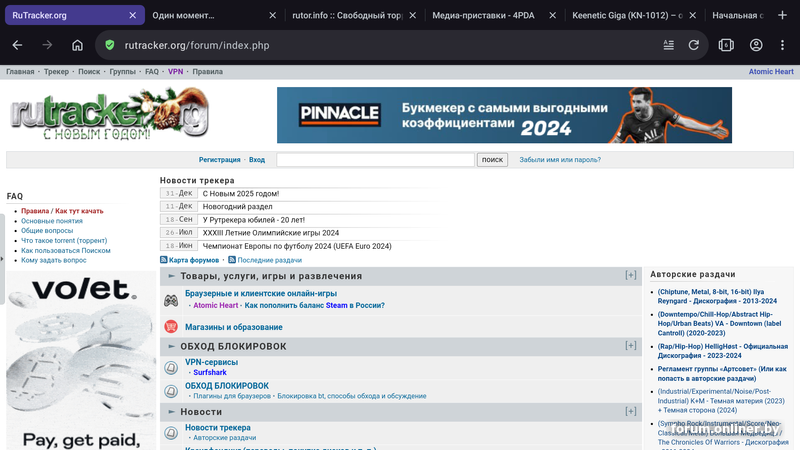The height and width of the screenshot is (450, 800).
Task: Open Главная in the site menu
Action: tap(20, 71)
